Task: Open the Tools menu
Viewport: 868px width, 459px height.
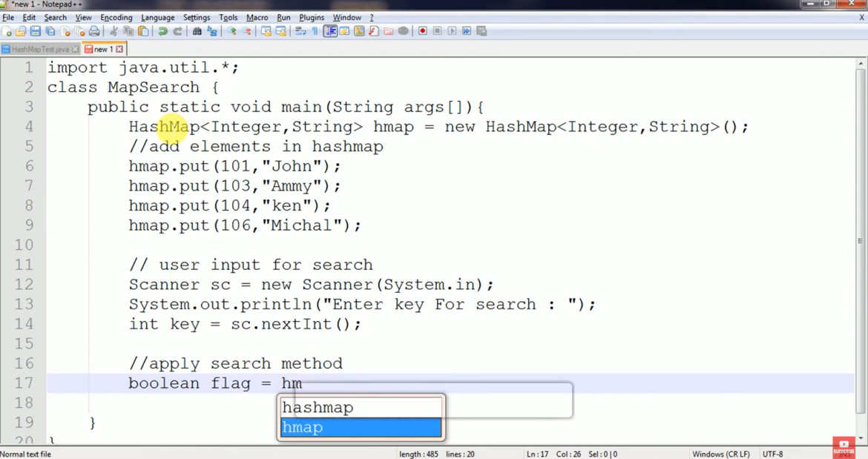Action: coord(228,17)
